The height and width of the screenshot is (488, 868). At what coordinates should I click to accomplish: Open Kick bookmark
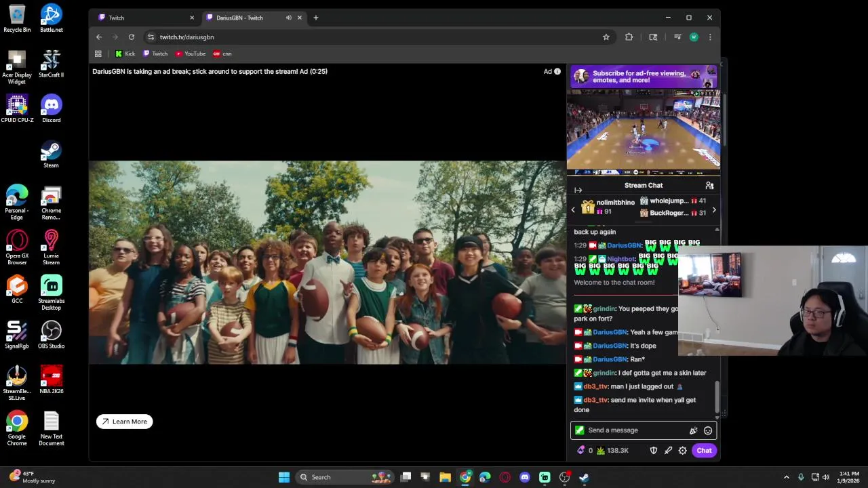tap(125, 54)
